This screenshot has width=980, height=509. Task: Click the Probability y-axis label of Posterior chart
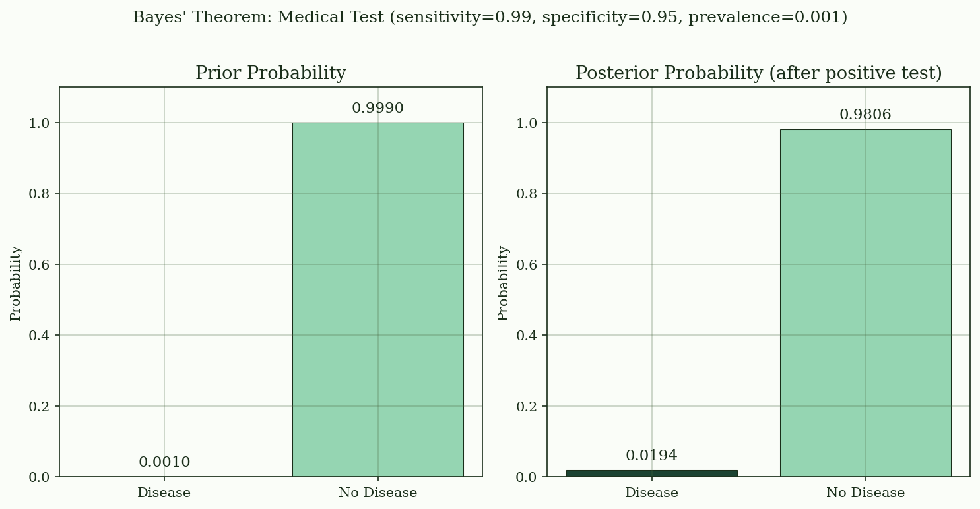click(x=504, y=283)
